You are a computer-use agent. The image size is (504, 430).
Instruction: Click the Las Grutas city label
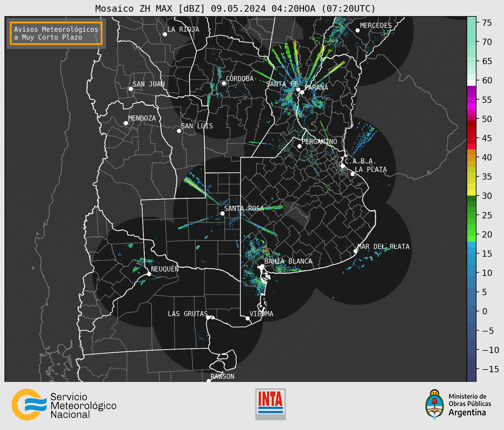(x=187, y=314)
